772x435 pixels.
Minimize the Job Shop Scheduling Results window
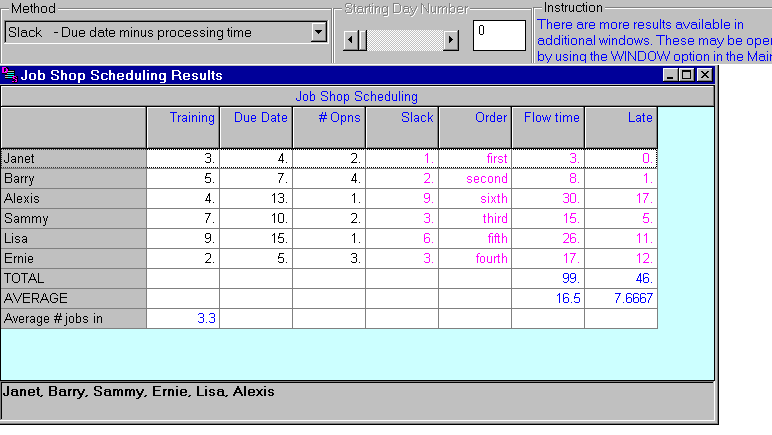point(671,75)
